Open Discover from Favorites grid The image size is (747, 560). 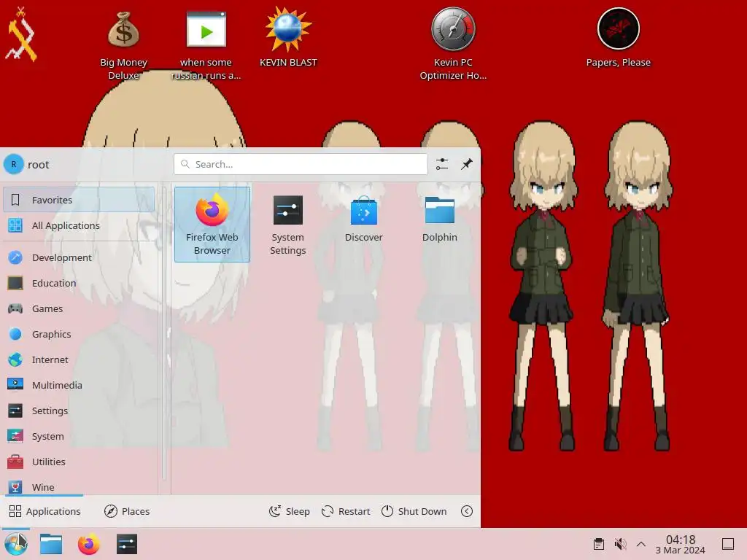click(363, 218)
